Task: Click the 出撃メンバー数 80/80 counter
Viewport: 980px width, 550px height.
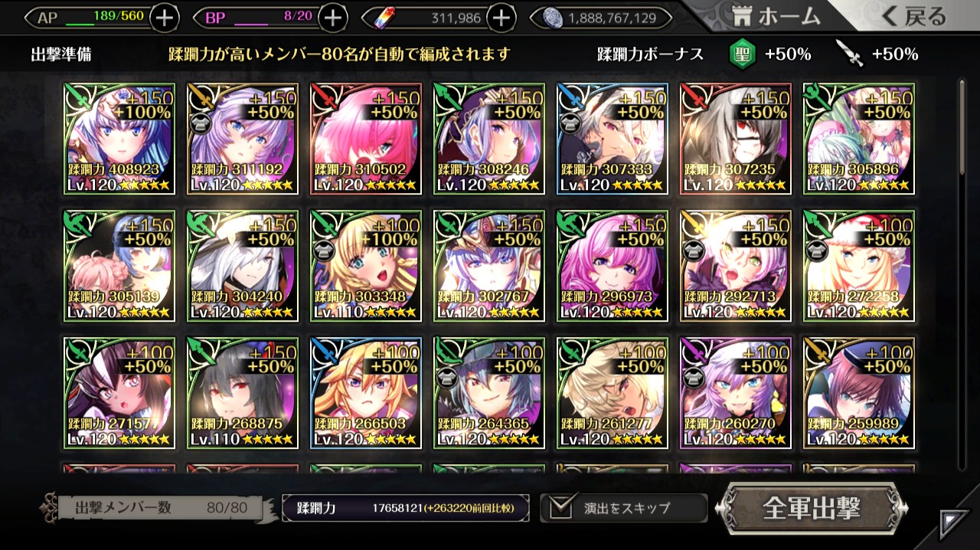Action: 155,507
